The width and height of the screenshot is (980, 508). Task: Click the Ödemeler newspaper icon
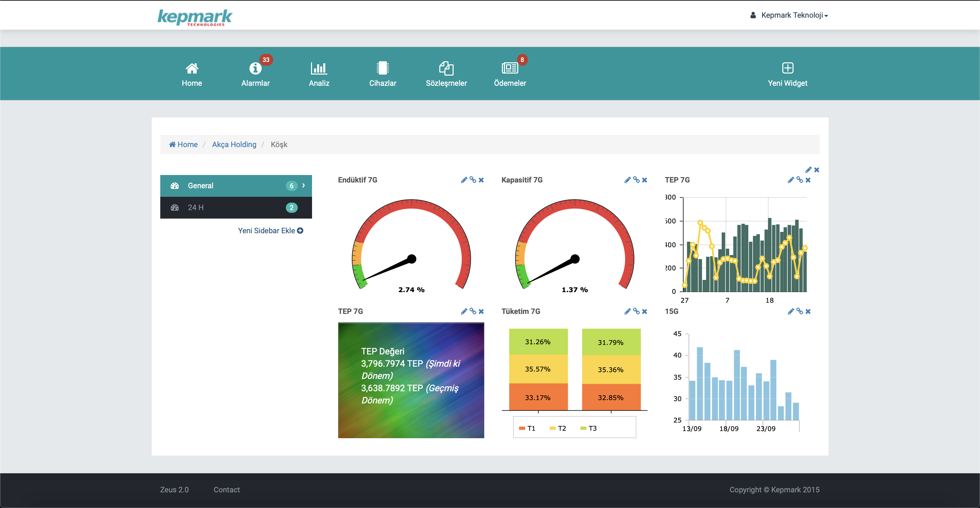click(x=510, y=68)
